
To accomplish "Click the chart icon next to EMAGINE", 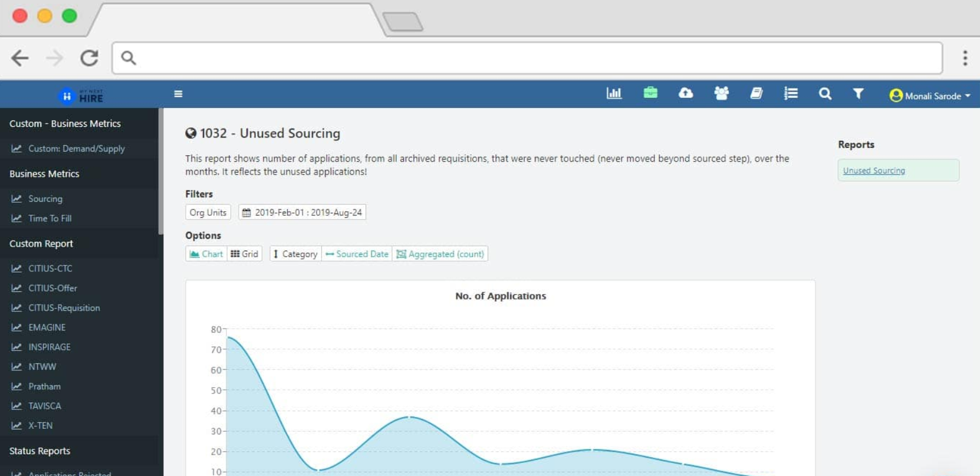I will (17, 327).
